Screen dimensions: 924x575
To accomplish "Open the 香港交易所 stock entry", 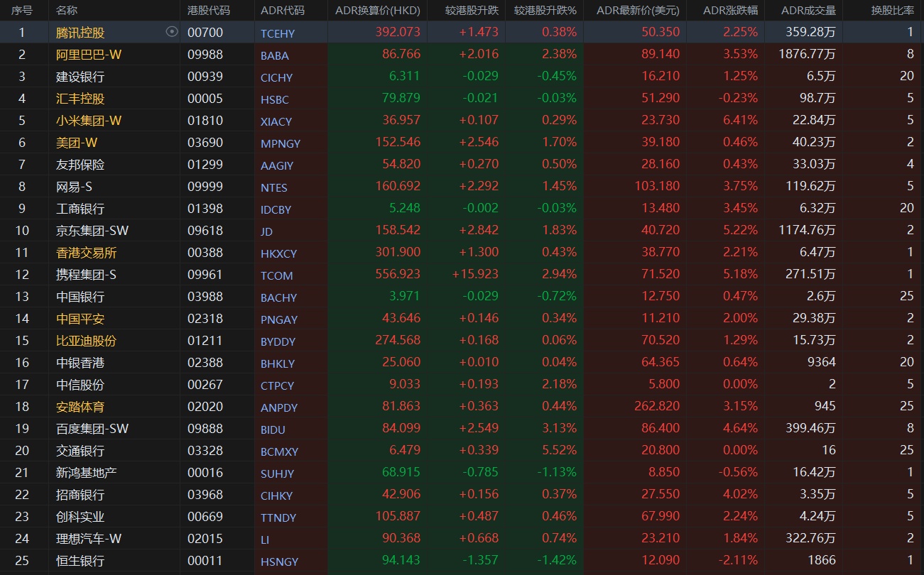I will [x=86, y=253].
